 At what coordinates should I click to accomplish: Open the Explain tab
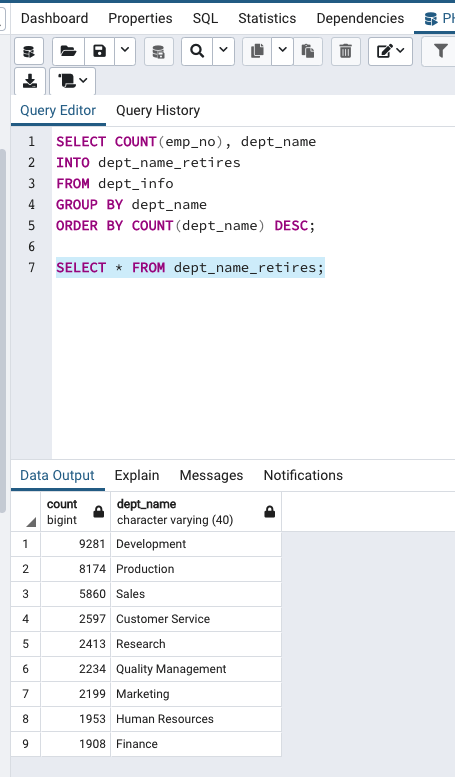point(137,476)
